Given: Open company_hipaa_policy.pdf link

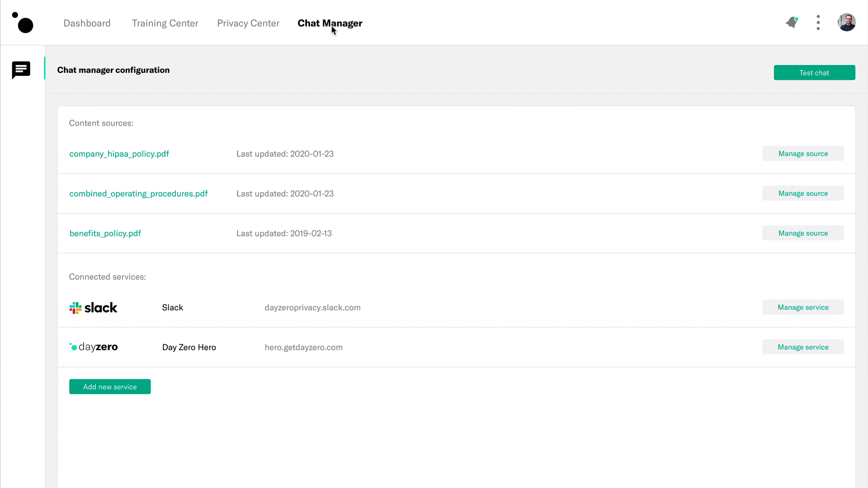Looking at the screenshot, I should coord(119,154).
